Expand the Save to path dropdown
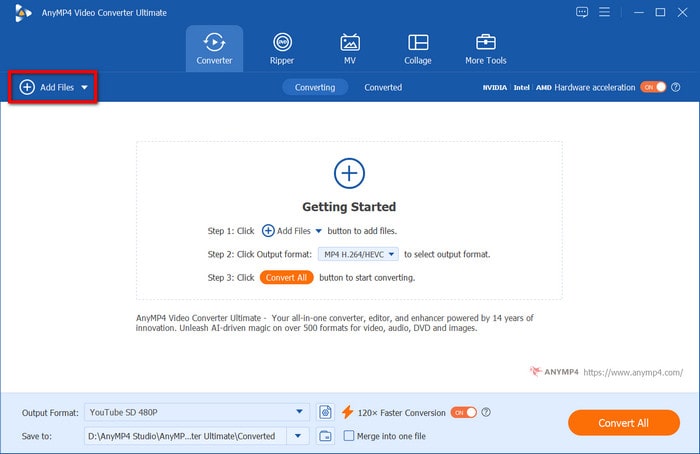Image resolution: width=700 pixels, height=454 pixels. (298, 436)
